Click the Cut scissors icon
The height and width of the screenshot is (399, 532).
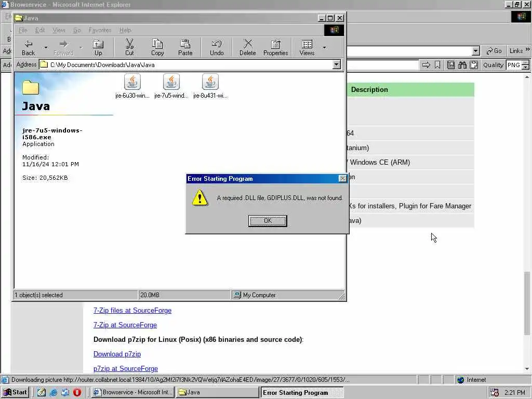[x=129, y=47]
